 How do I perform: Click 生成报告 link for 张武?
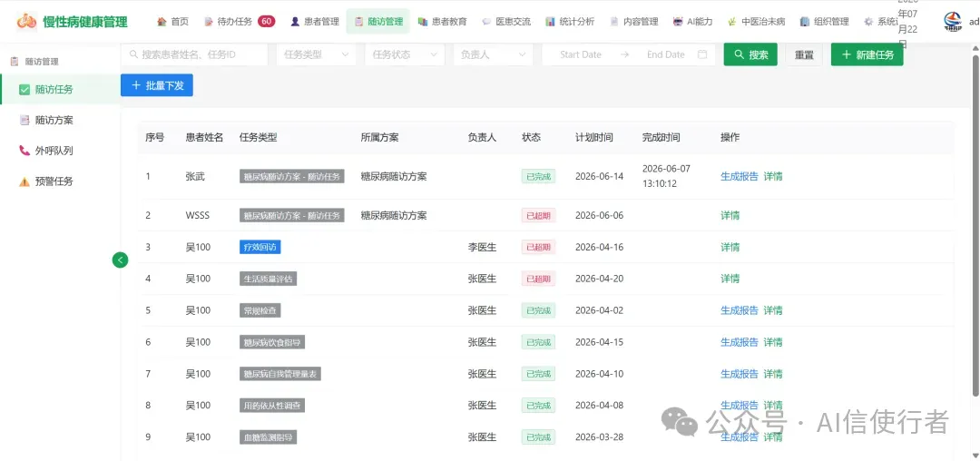[740, 176]
